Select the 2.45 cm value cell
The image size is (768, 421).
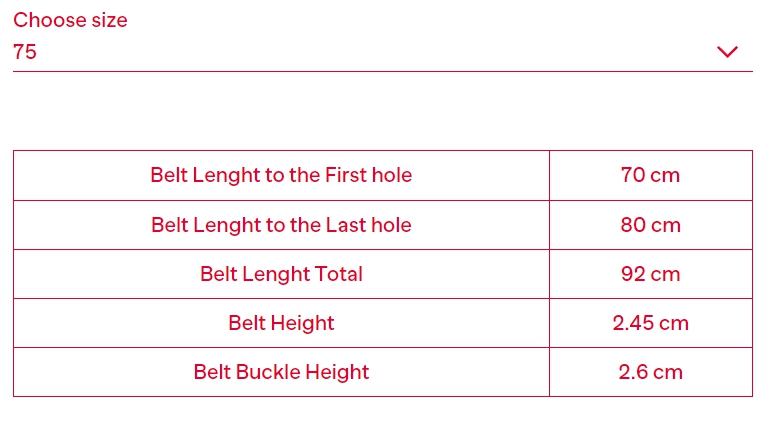651,323
